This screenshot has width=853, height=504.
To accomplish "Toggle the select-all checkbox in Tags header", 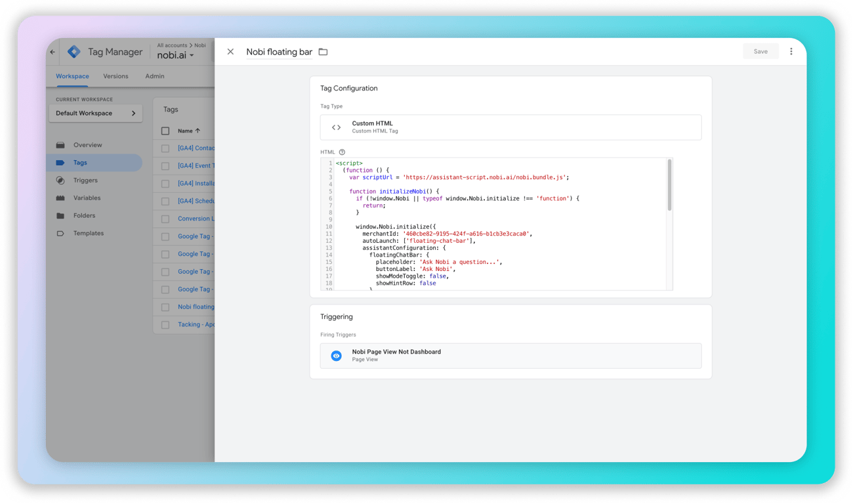I will click(165, 131).
